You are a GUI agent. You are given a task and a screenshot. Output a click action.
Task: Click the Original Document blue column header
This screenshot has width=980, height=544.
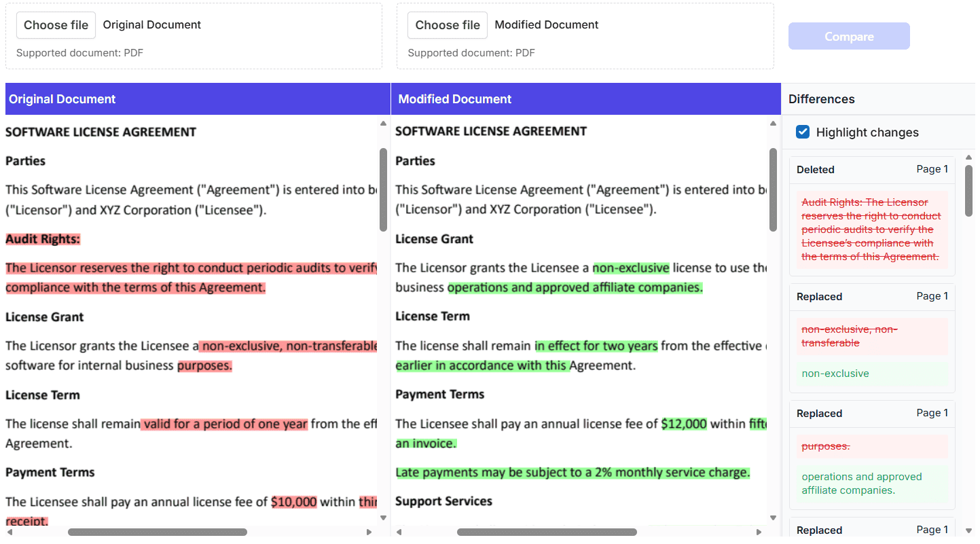(198, 99)
